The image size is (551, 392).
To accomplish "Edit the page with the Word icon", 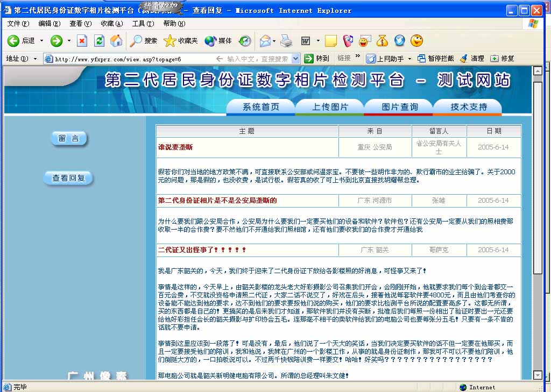I will (306, 41).
